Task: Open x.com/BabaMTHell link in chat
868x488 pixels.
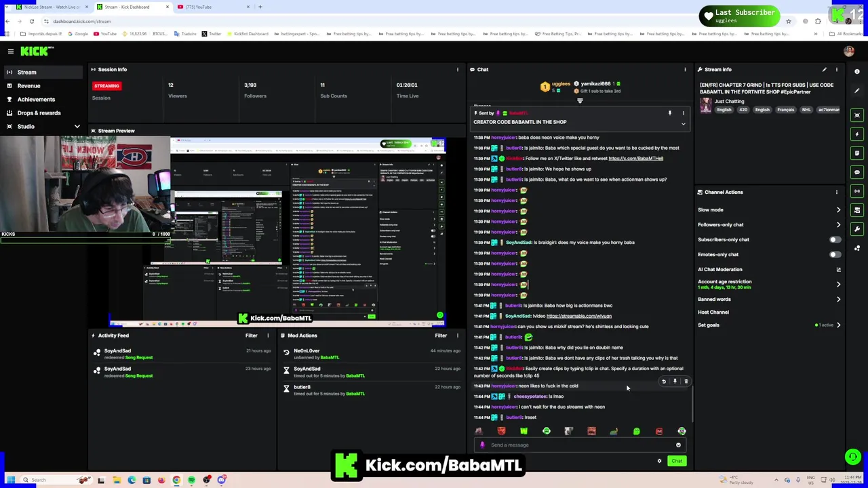Action: point(635,158)
